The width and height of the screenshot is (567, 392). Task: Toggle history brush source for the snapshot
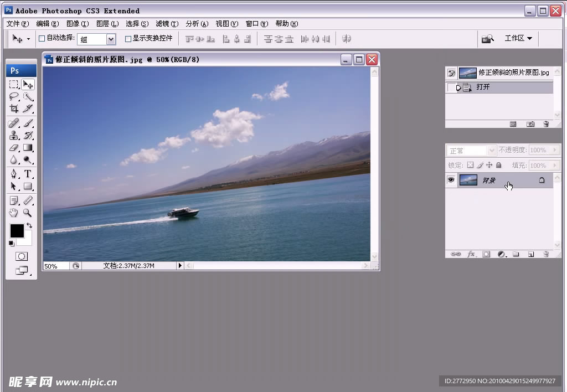pos(451,73)
